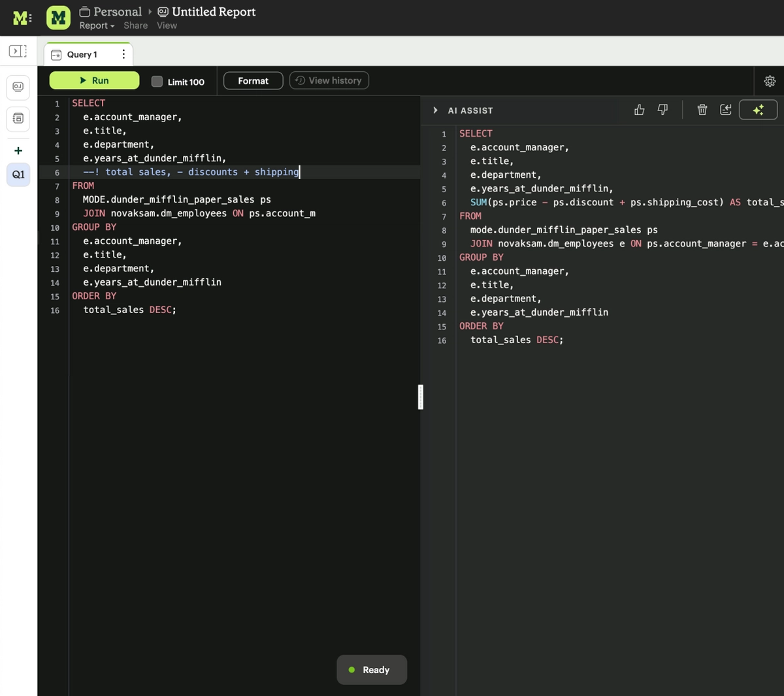The width and height of the screenshot is (784, 696).
Task: Collapse the left sidebar panel
Action: (18, 50)
